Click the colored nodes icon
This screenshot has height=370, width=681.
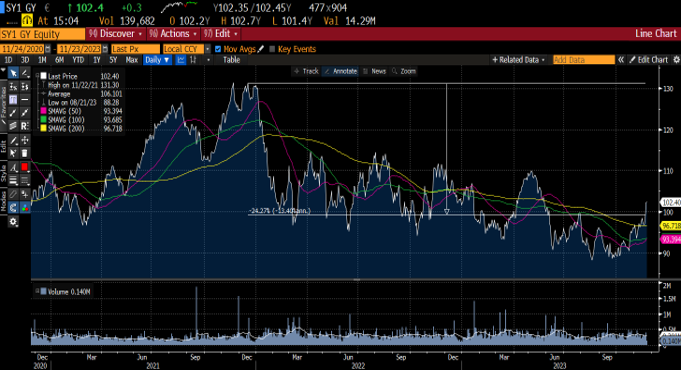point(25,208)
